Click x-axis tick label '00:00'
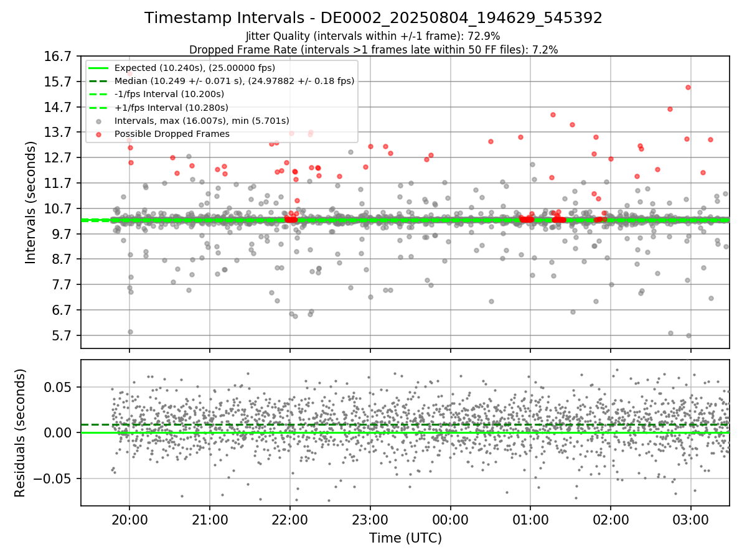The image size is (747, 560). pos(450,520)
